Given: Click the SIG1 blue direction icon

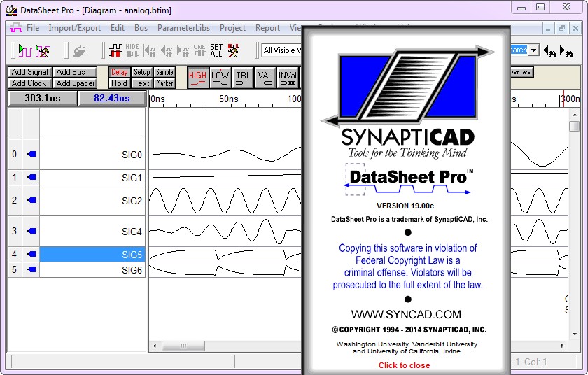Looking at the screenshot, I should [x=31, y=177].
